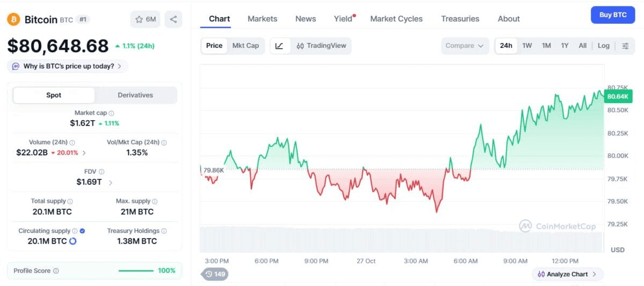Image resolution: width=644 pixels, height=286 pixels.
Task: Click the $1.62T market cap value
Action: point(83,123)
